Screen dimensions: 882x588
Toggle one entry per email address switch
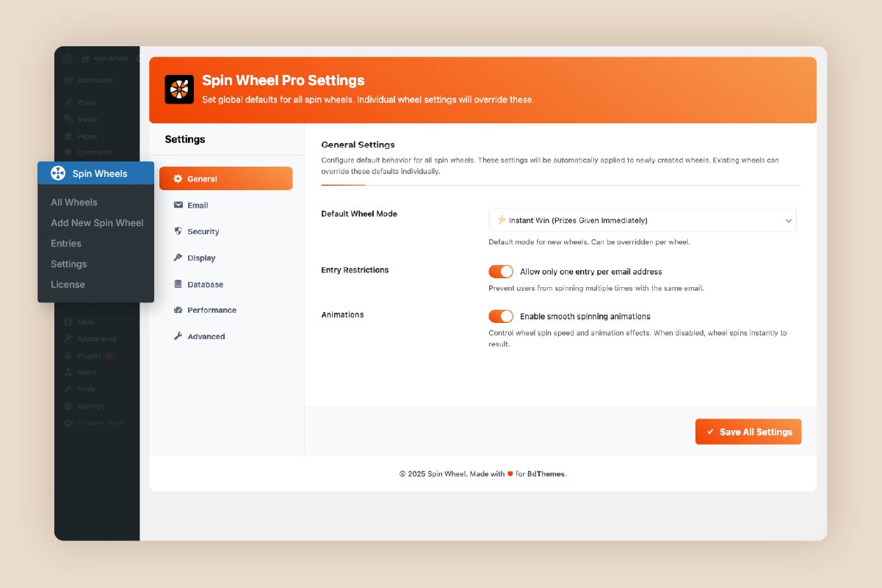501,272
